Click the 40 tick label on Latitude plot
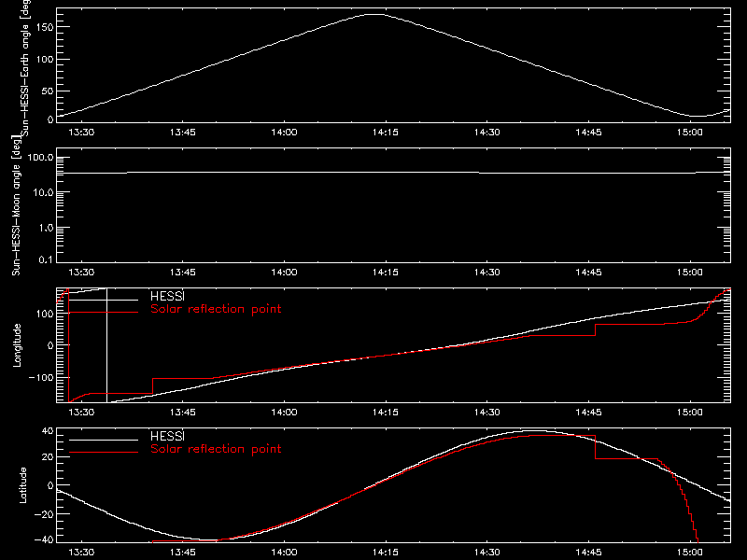This screenshot has width=747, height=560. (x=48, y=431)
